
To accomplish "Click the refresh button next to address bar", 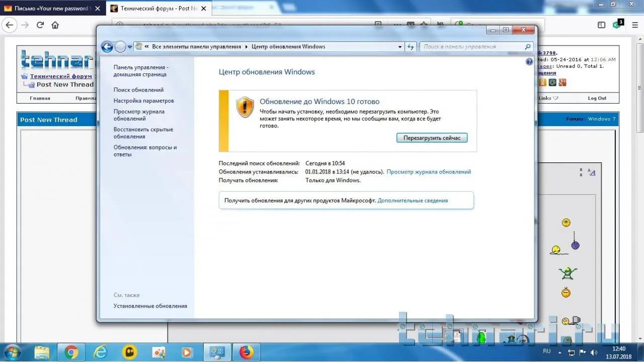I will [411, 47].
